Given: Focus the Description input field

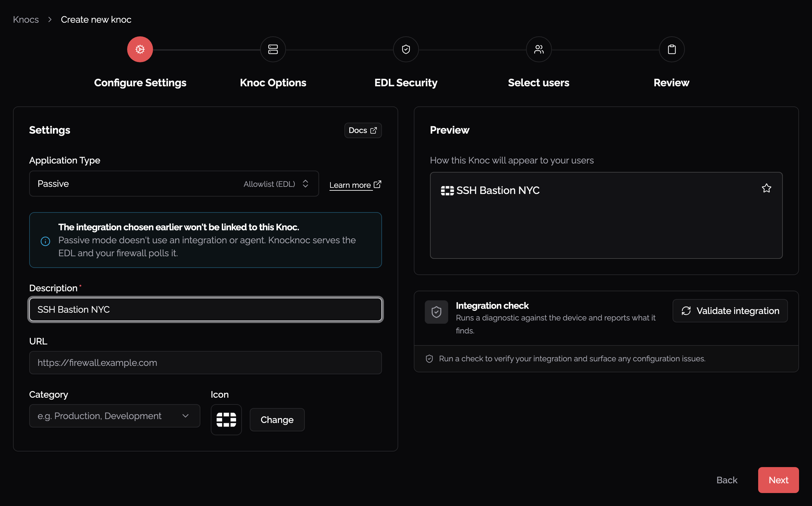Looking at the screenshot, I should coord(205,309).
